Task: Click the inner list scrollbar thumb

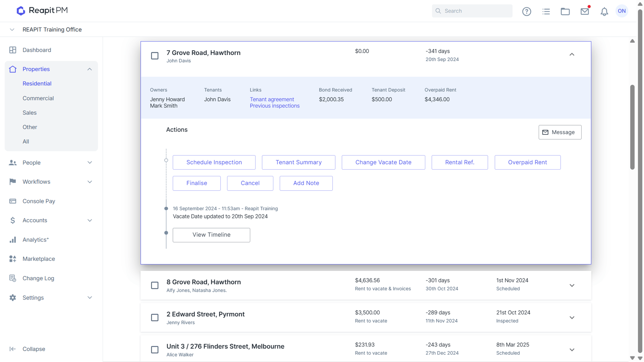Action: (632, 127)
